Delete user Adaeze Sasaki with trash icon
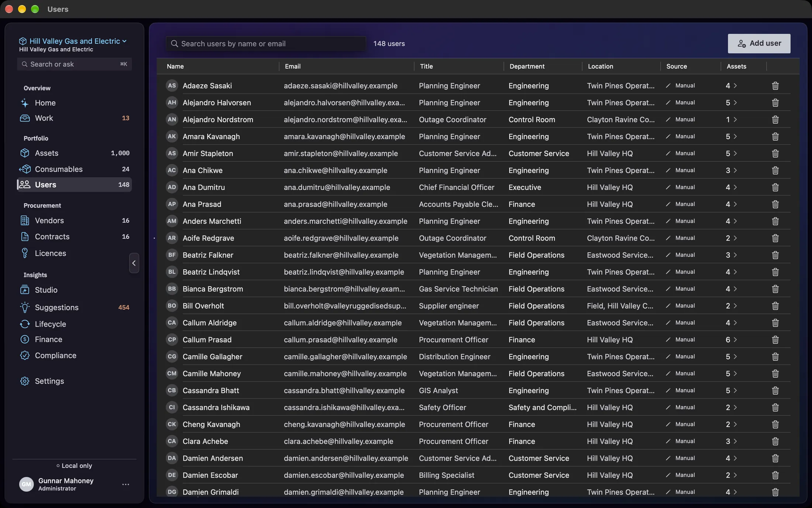The image size is (812, 508). tap(775, 86)
